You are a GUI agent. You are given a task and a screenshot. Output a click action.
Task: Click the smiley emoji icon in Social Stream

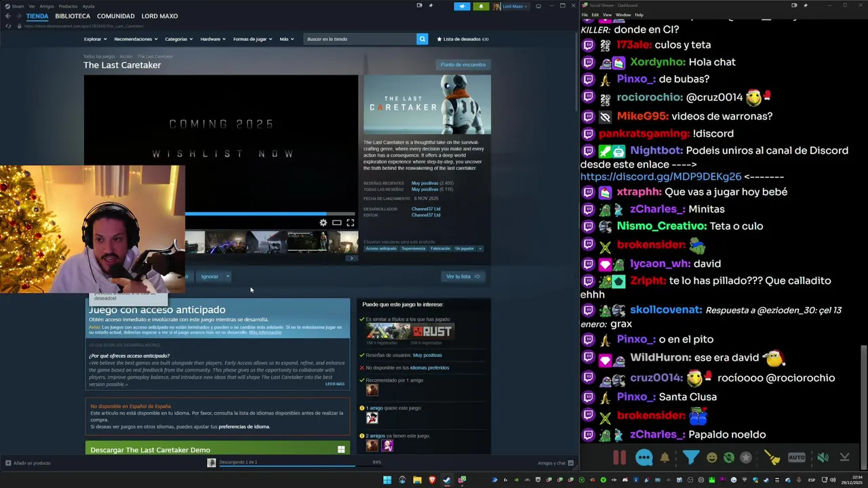tap(711, 457)
